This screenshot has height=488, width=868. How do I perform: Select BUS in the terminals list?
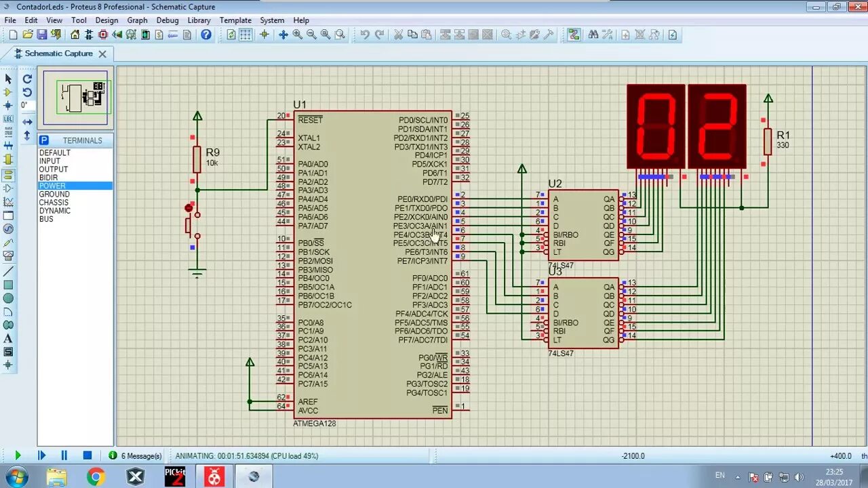46,219
